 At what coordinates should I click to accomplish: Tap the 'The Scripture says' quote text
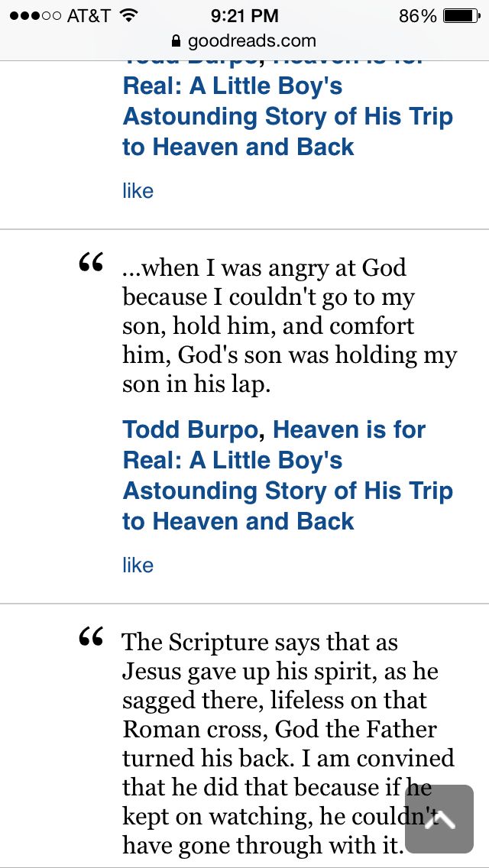[x=260, y=643]
